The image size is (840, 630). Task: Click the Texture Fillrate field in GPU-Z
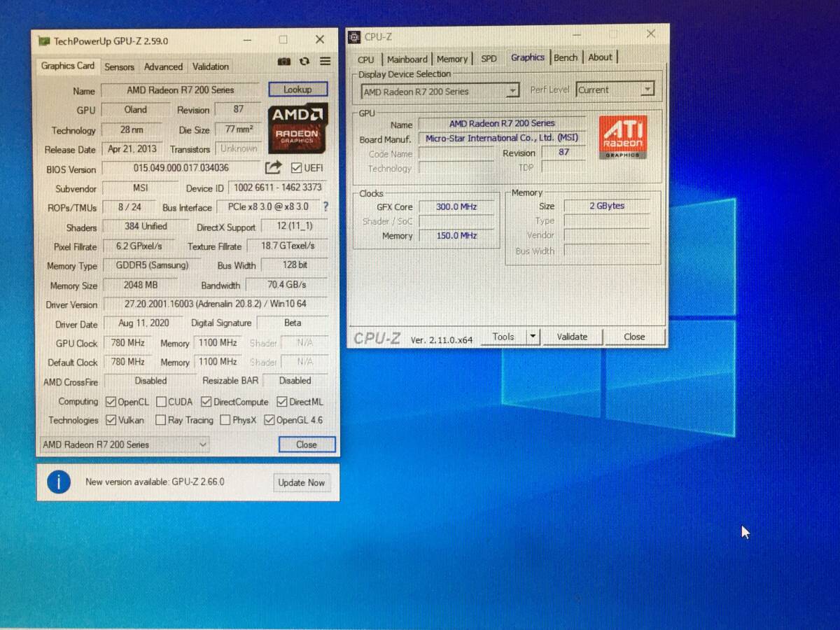tap(288, 246)
